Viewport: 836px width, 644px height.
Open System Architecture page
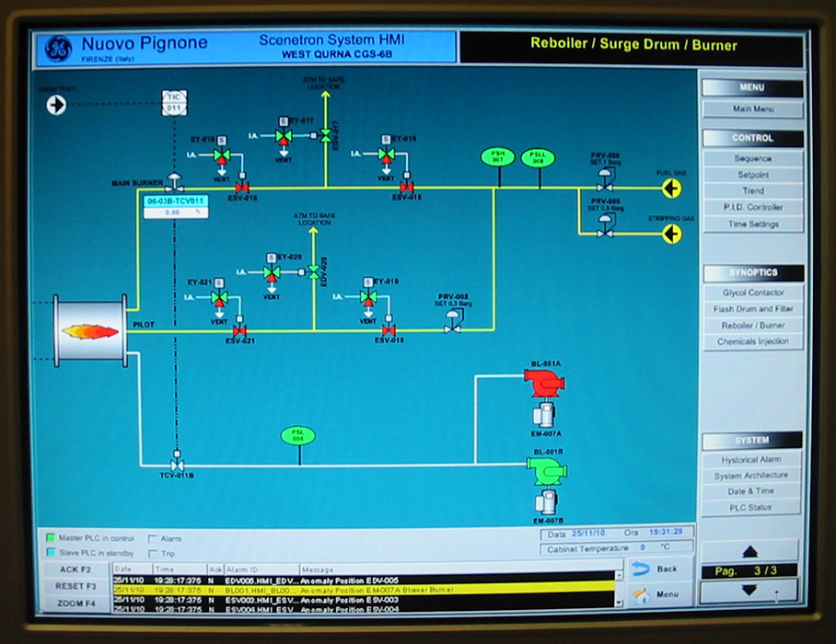pyautogui.click(x=751, y=475)
